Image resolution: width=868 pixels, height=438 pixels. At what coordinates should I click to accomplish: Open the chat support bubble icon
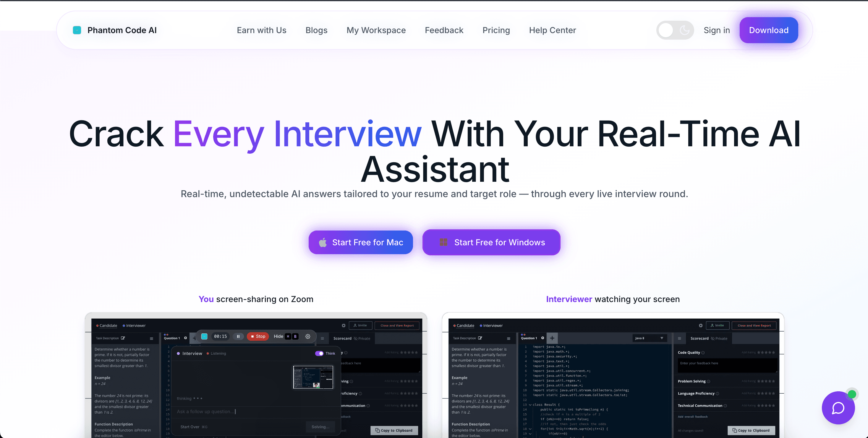click(x=838, y=408)
